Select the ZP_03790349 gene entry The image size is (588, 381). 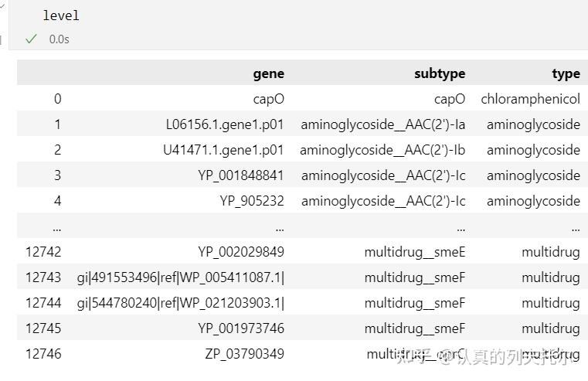click(243, 354)
